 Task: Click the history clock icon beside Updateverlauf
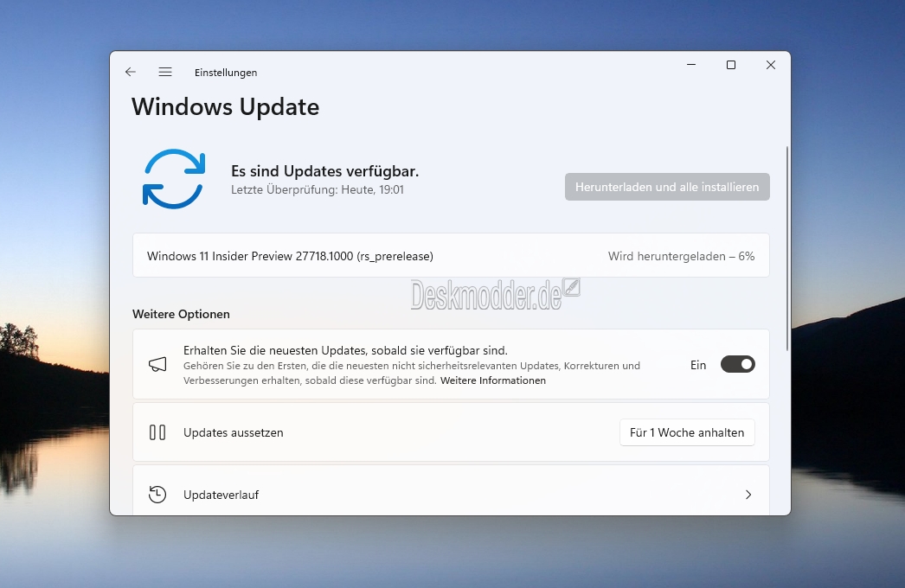tap(157, 495)
